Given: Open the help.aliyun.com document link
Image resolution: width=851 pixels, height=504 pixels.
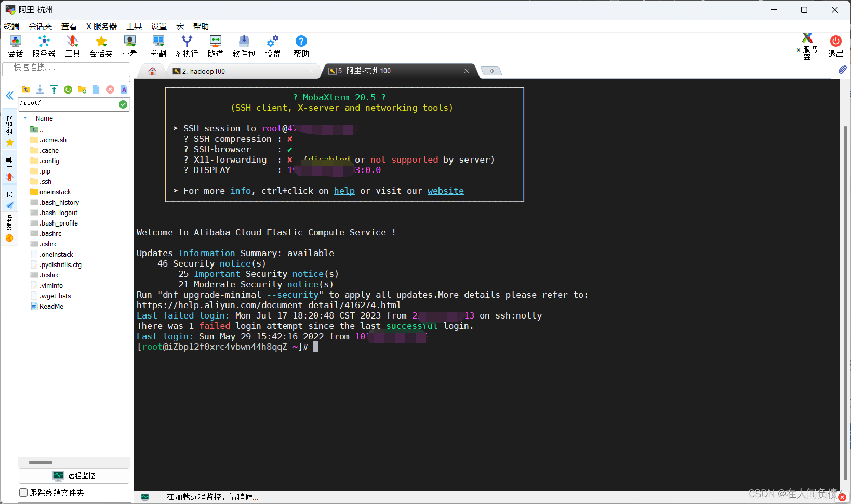Looking at the screenshot, I should (x=269, y=305).
